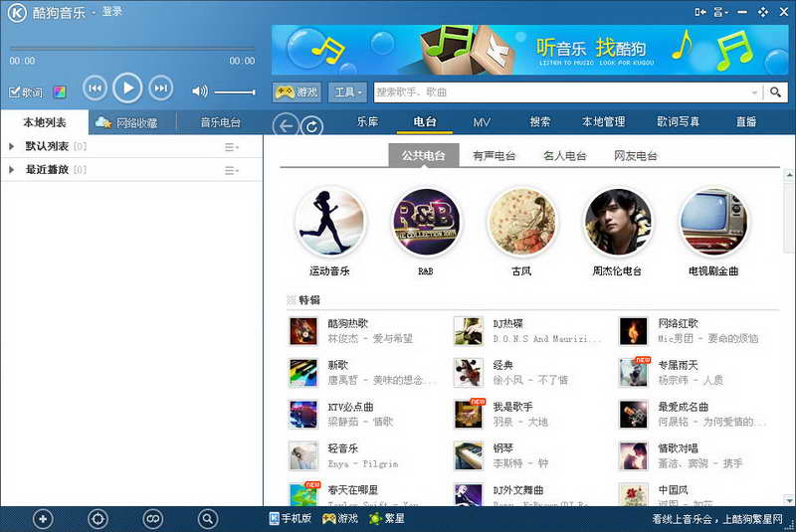The height and width of the screenshot is (532, 796).
Task: Open the 轻音乐 channel icon
Action: pyautogui.click(x=303, y=455)
